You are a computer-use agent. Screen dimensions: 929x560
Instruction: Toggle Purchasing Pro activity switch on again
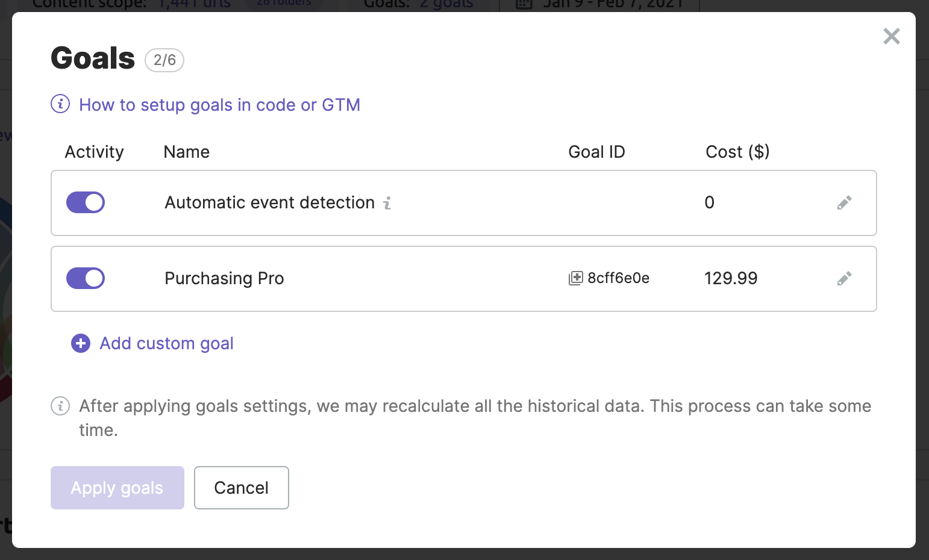point(85,278)
